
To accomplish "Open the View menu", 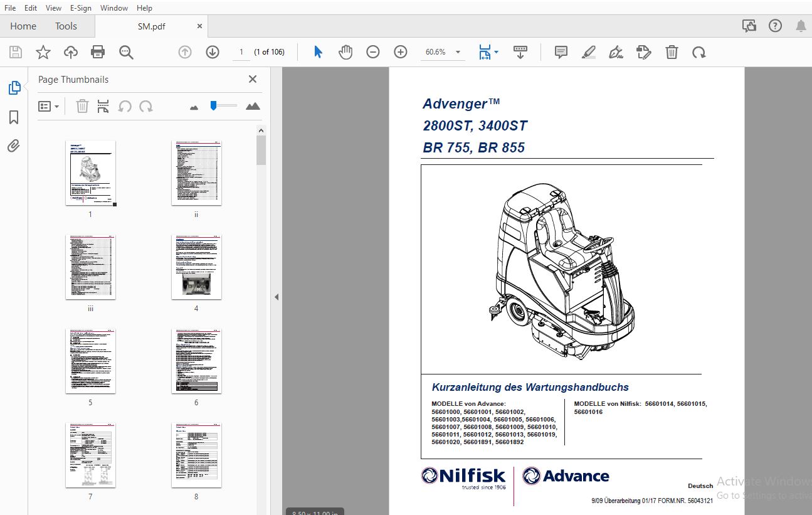I will pos(53,8).
